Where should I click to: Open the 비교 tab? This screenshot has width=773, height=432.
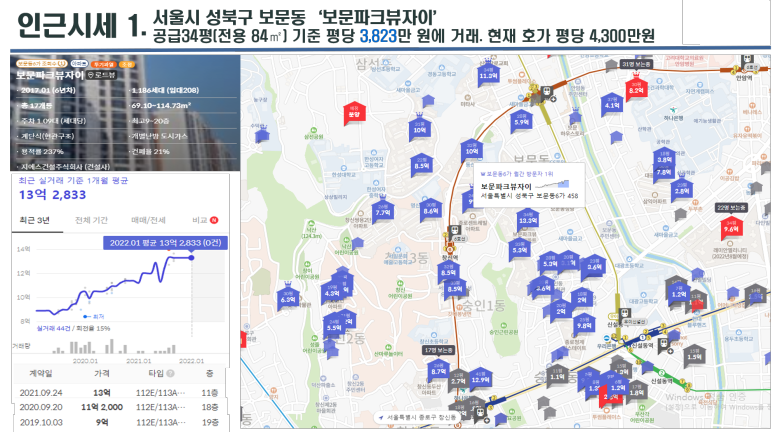[x=200, y=220]
